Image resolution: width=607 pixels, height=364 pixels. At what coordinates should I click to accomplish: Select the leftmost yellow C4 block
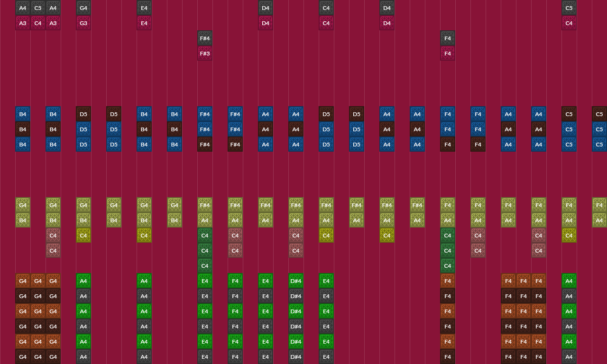(x=83, y=236)
